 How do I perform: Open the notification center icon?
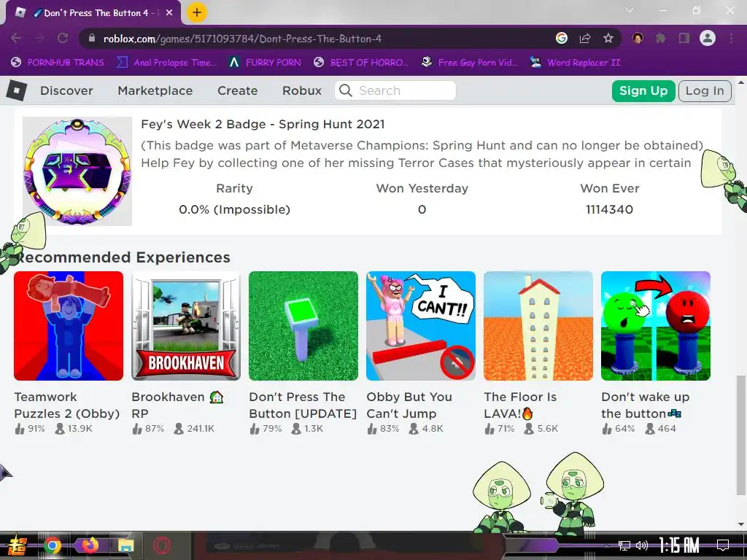click(x=723, y=545)
